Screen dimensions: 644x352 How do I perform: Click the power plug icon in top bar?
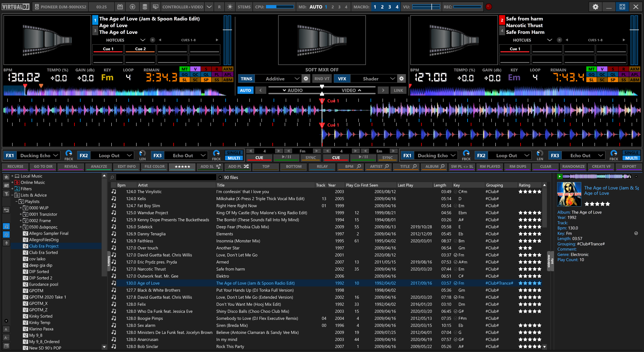(x=132, y=7)
